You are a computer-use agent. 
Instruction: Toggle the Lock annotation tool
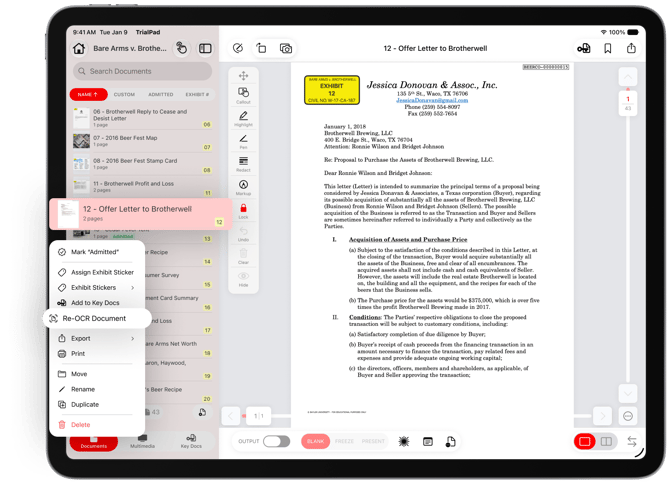[x=244, y=211]
